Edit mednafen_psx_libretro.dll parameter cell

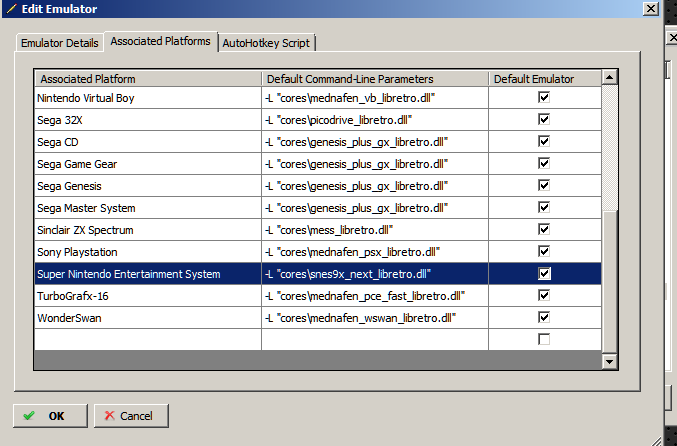pos(375,252)
